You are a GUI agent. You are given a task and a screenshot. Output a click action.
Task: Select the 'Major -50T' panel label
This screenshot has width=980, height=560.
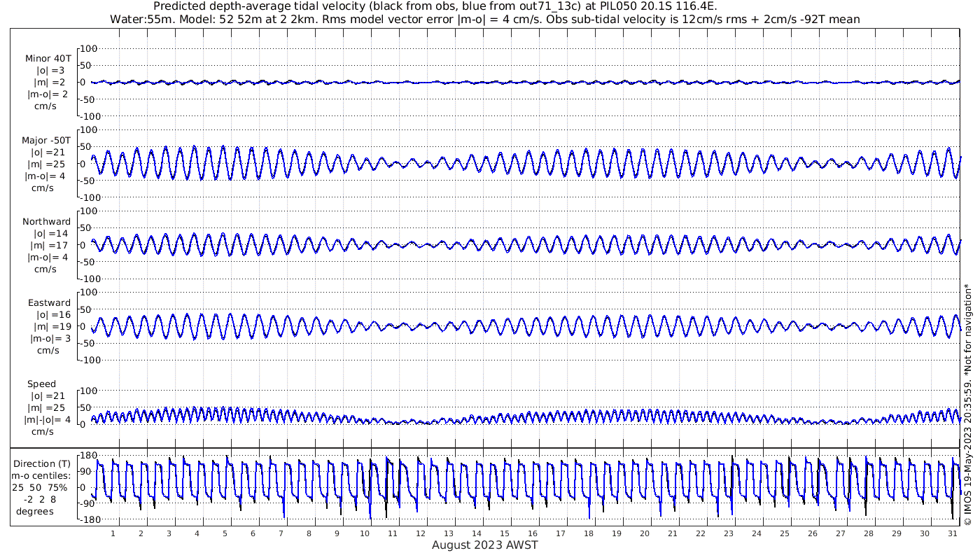coord(46,141)
